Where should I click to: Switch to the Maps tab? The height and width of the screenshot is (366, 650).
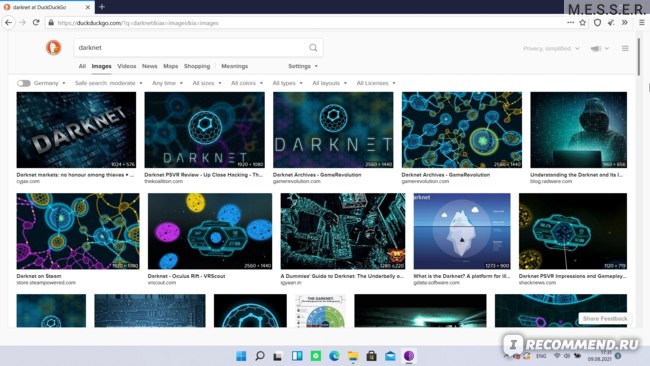pos(170,66)
